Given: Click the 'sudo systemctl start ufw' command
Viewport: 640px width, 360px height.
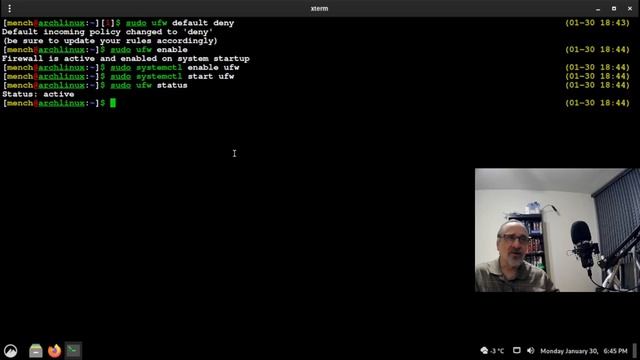Looking at the screenshot, I should tap(172, 77).
